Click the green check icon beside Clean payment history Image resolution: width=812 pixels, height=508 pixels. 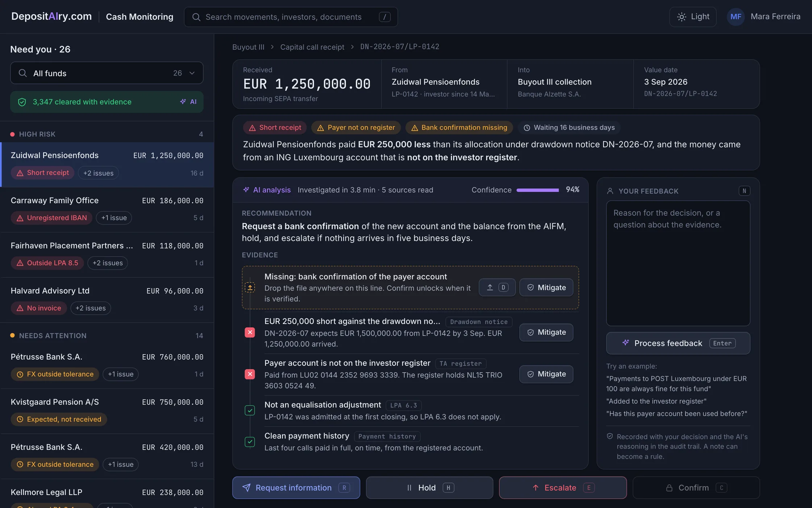coord(250,442)
